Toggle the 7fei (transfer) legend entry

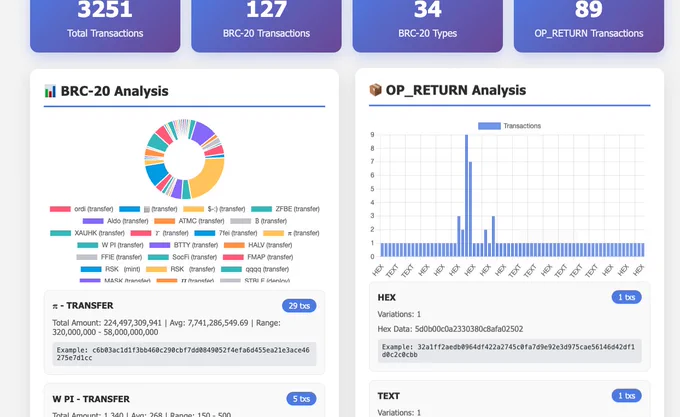226,233
